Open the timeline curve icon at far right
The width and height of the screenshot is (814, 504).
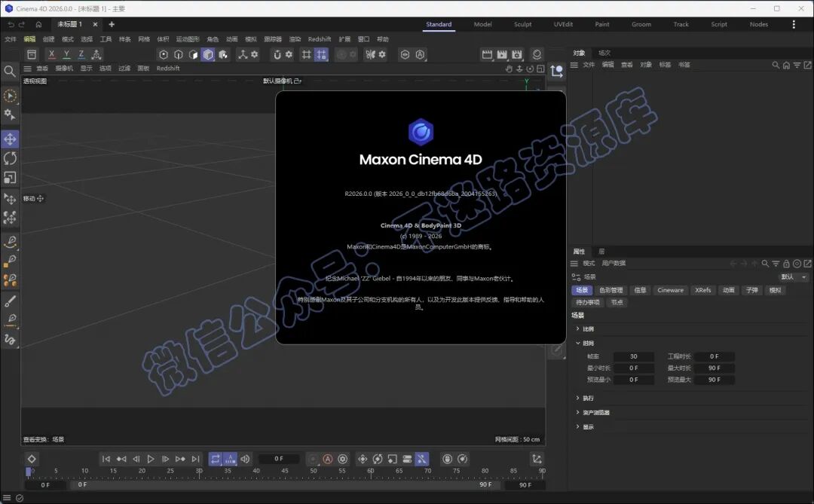(x=537, y=459)
